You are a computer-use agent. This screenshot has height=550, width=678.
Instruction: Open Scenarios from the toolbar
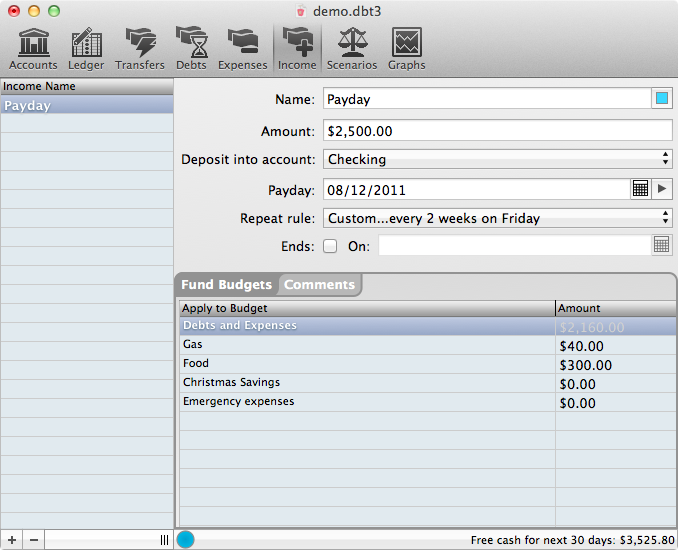pos(352,48)
